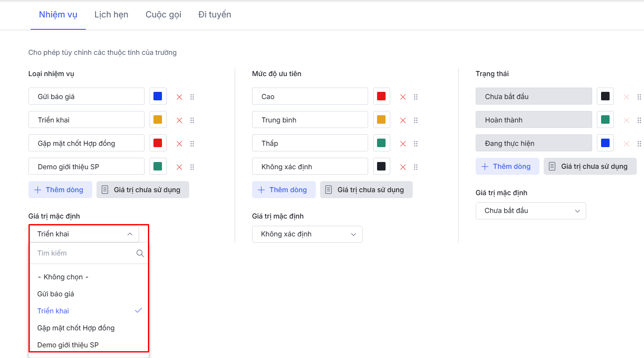Expand Chưa bắt đầu default status dropdown

point(531,211)
